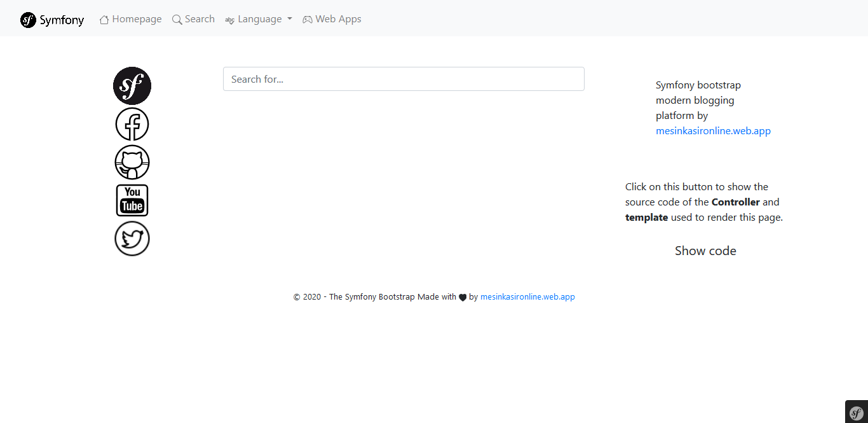This screenshot has height=423, width=868.
Task: Open the Facebook social icon
Action: [132, 124]
